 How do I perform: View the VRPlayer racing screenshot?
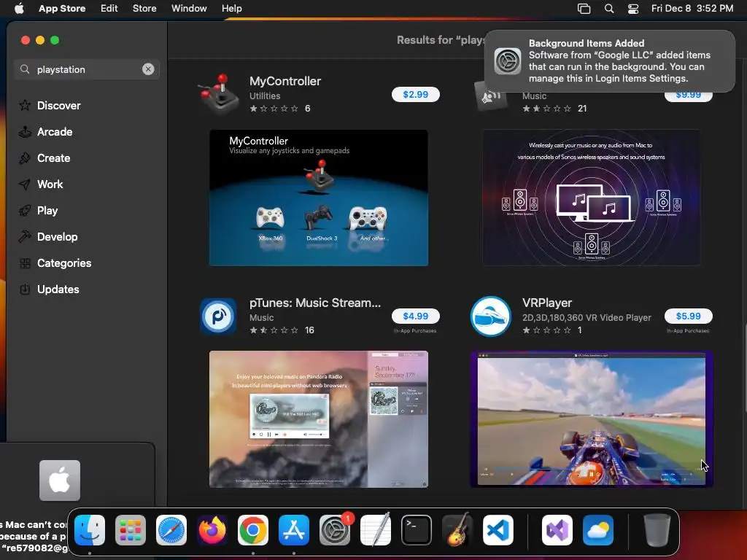(x=591, y=419)
